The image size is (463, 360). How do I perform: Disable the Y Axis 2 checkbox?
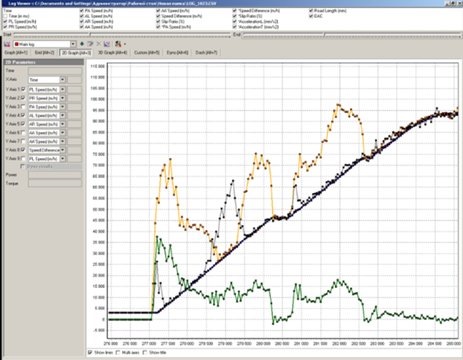point(23,98)
